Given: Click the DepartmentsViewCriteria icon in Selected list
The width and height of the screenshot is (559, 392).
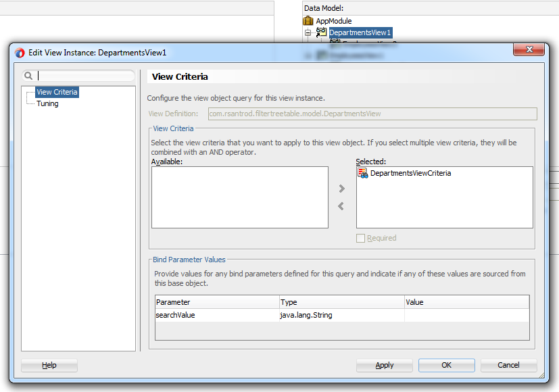Looking at the screenshot, I should (363, 173).
